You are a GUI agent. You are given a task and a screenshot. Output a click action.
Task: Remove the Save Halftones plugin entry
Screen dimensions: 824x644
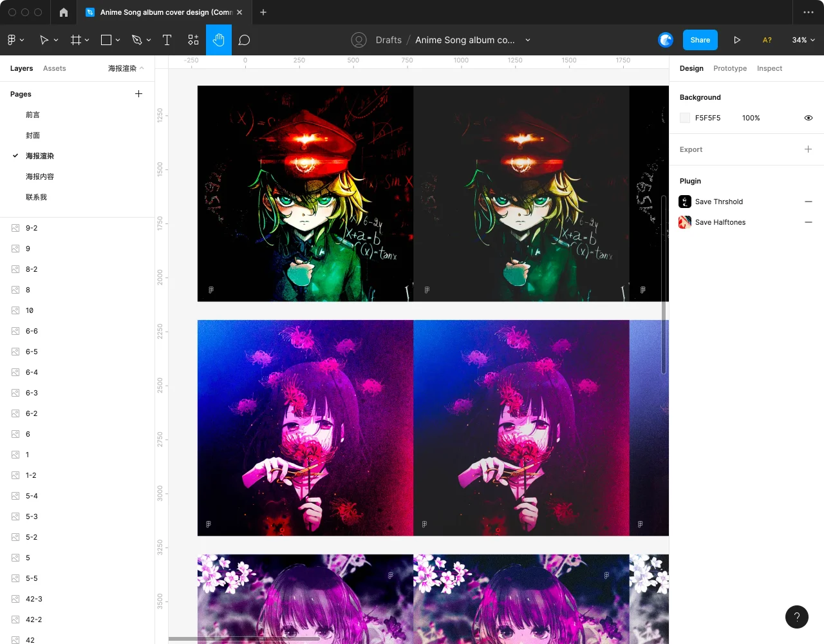click(809, 222)
